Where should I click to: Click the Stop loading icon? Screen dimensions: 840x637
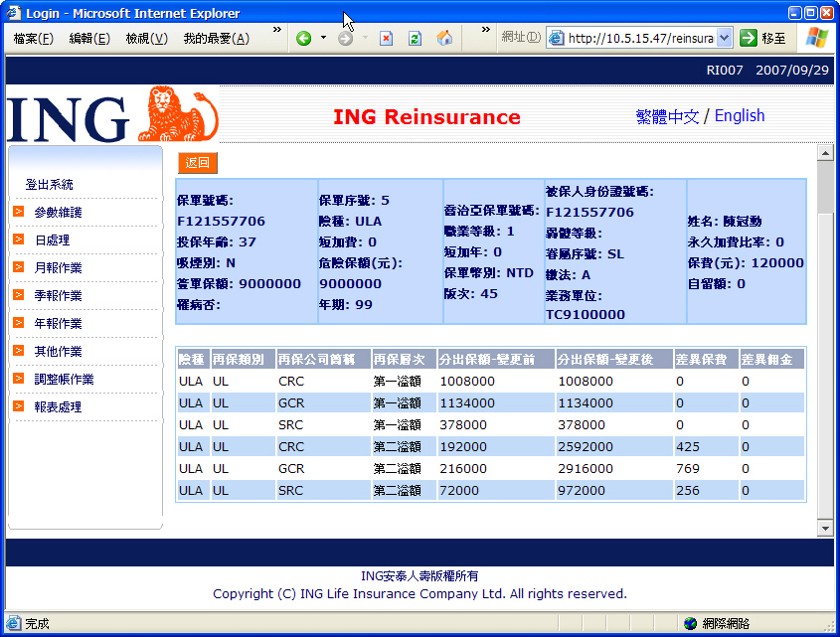[x=387, y=38]
